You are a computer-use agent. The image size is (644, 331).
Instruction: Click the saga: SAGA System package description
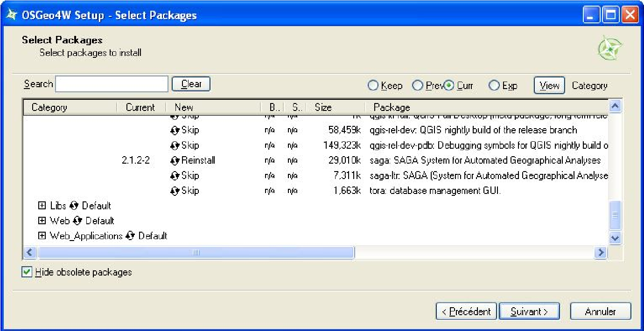[485, 160]
